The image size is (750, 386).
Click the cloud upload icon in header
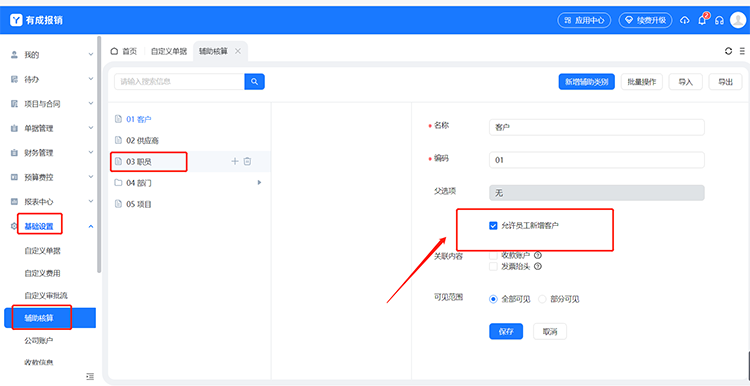685,21
